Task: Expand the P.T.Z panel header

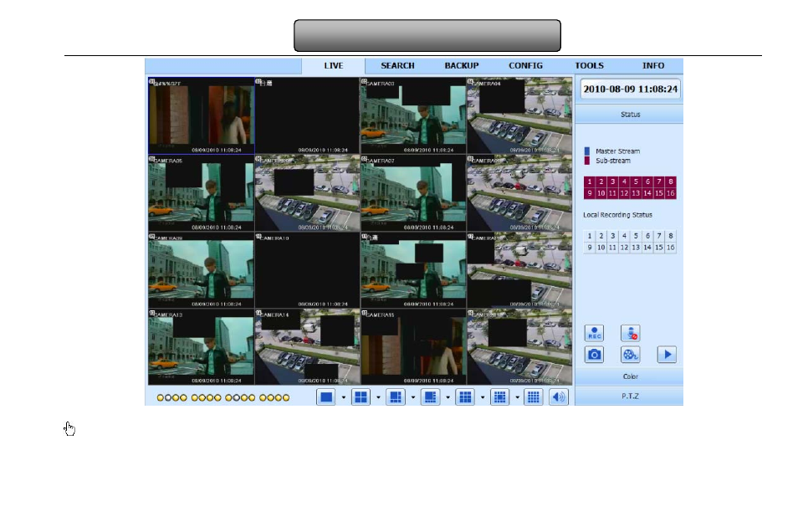Action: pyautogui.click(x=629, y=396)
